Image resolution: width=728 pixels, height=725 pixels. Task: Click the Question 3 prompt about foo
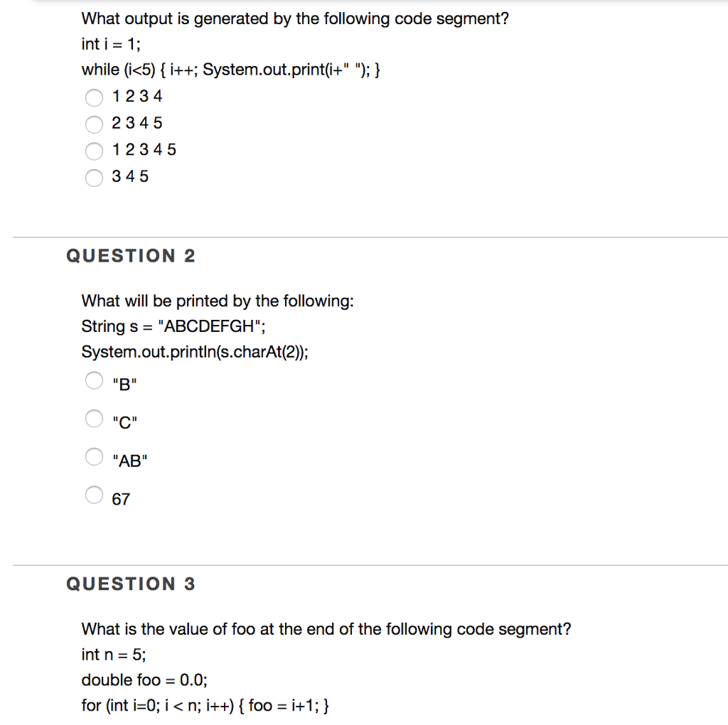[326, 629]
